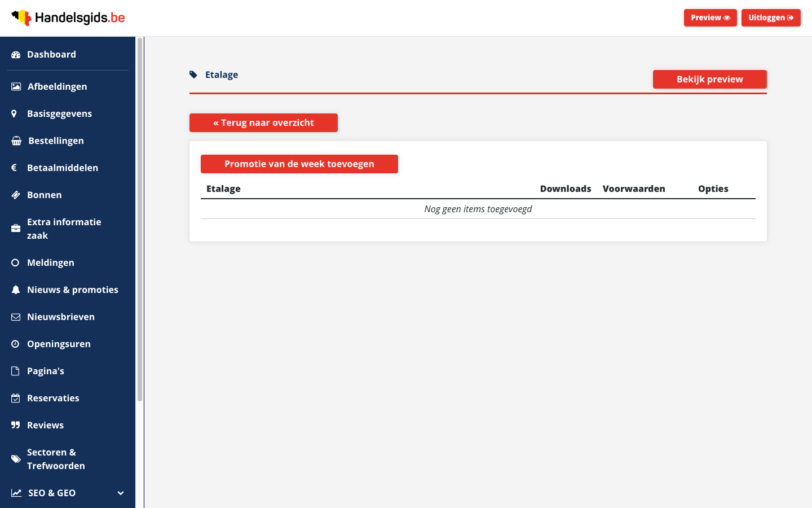Click the Dashboard gauge icon
Image resolution: width=812 pixels, height=508 pixels.
[x=16, y=55]
